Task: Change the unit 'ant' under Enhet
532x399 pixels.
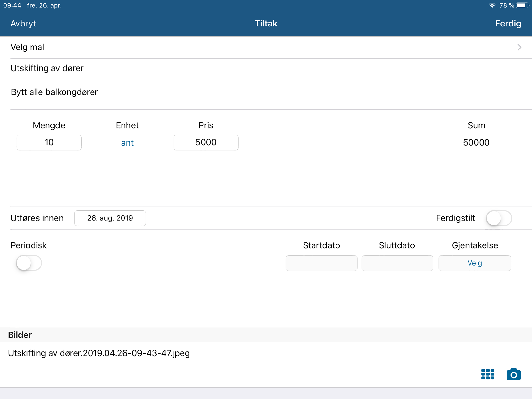Action: [x=127, y=143]
